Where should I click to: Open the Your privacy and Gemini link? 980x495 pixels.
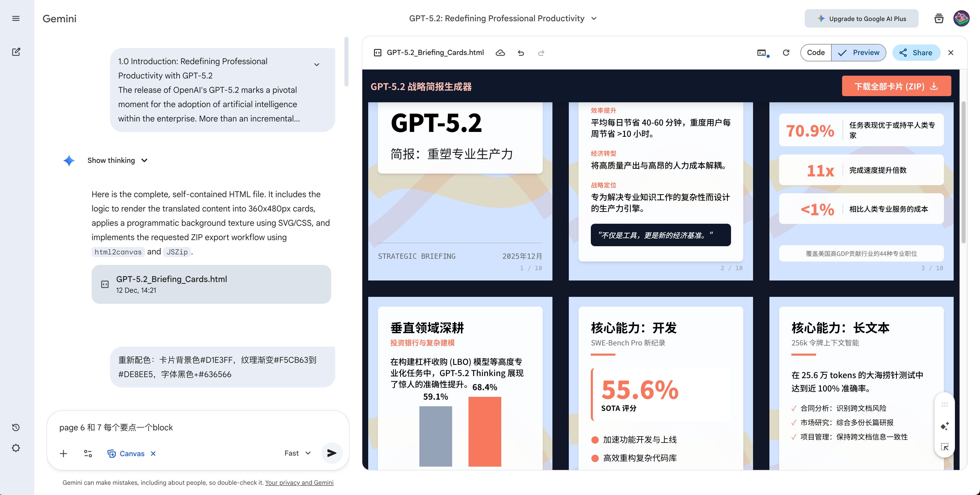(x=299, y=482)
